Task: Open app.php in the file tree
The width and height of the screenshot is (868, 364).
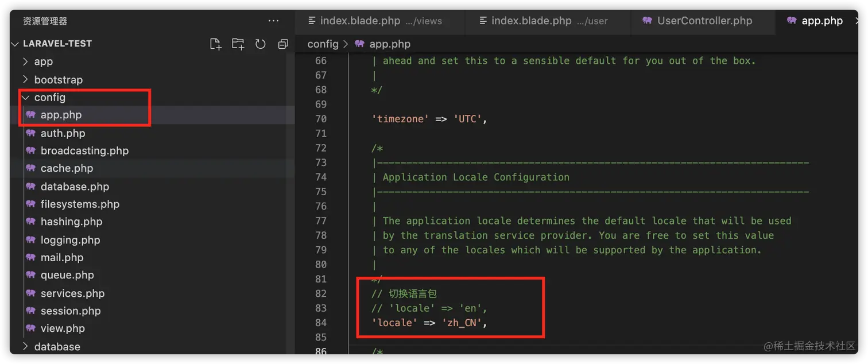Action: (61, 115)
